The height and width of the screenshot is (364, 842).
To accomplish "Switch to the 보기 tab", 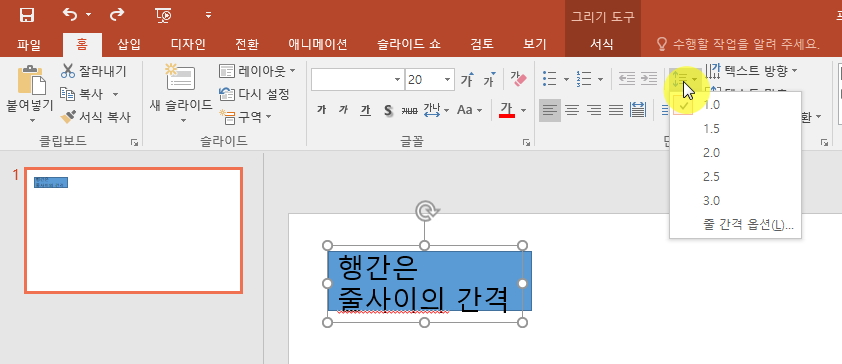I will [534, 45].
